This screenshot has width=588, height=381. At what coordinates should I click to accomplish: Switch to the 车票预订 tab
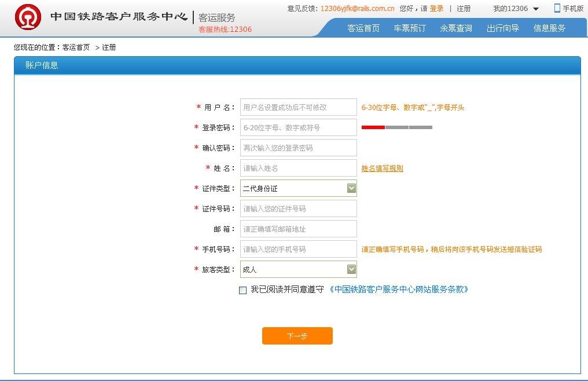(409, 28)
